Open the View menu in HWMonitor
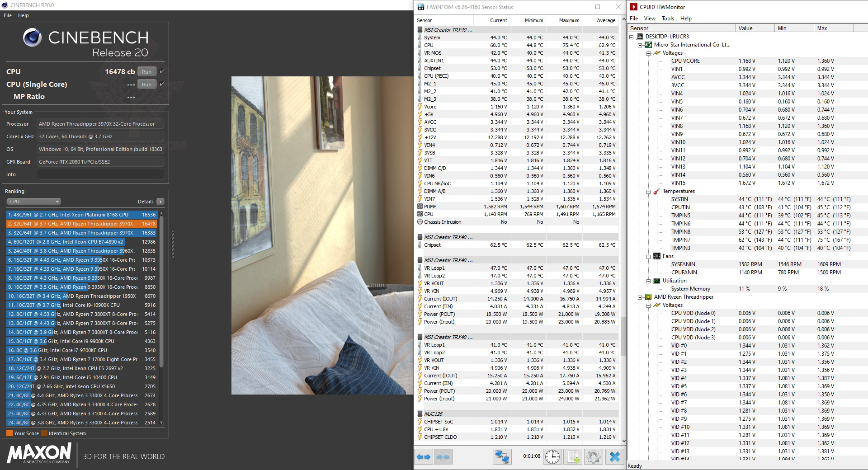868x470 pixels. (650, 19)
